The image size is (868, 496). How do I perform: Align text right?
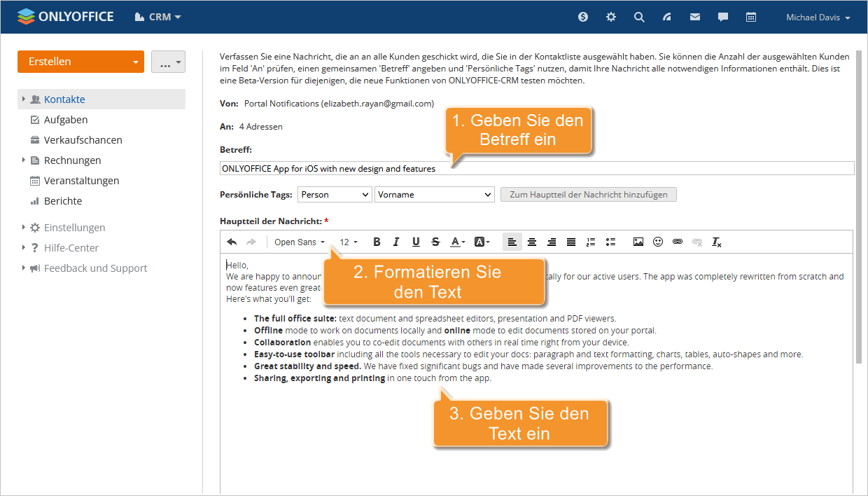pyautogui.click(x=552, y=242)
